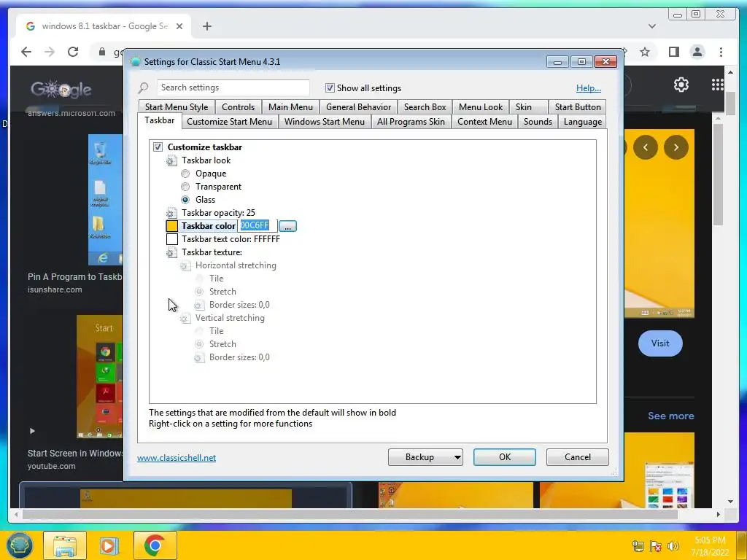Reload the Chrome page
747x560 pixels.
(73, 52)
